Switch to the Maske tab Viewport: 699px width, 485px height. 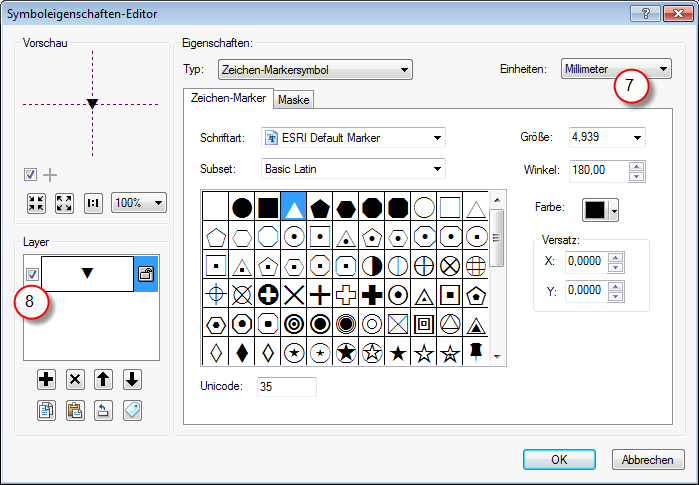click(293, 100)
